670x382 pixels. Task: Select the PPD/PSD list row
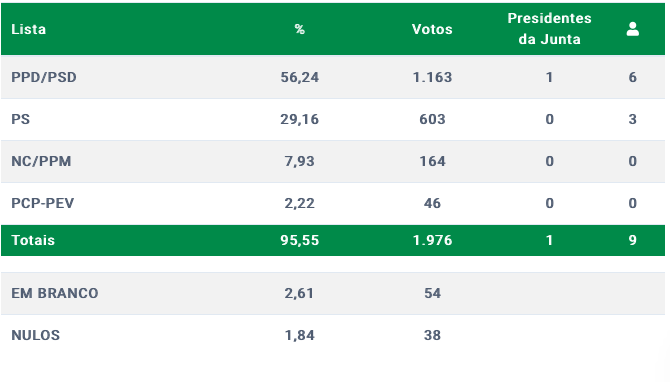pyautogui.click(x=333, y=77)
